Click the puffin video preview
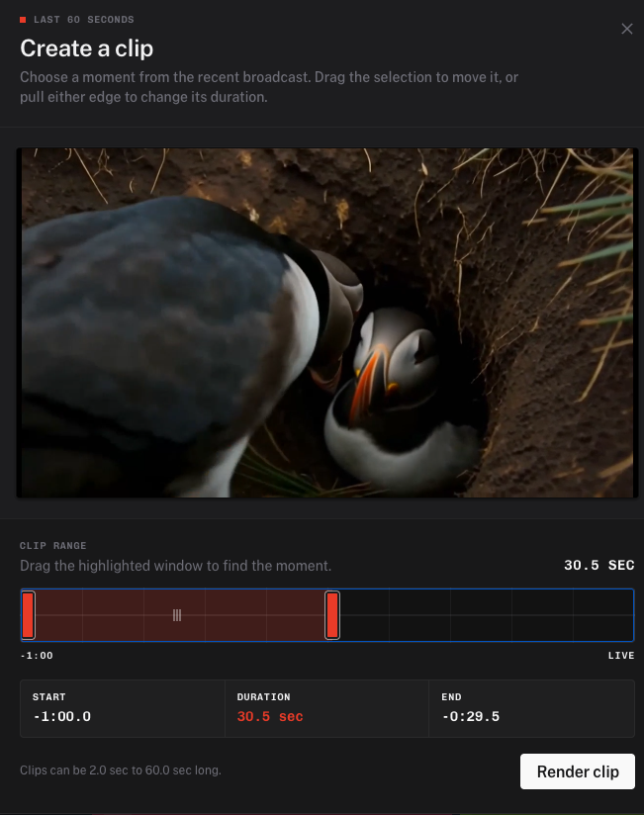 coord(326,322)
